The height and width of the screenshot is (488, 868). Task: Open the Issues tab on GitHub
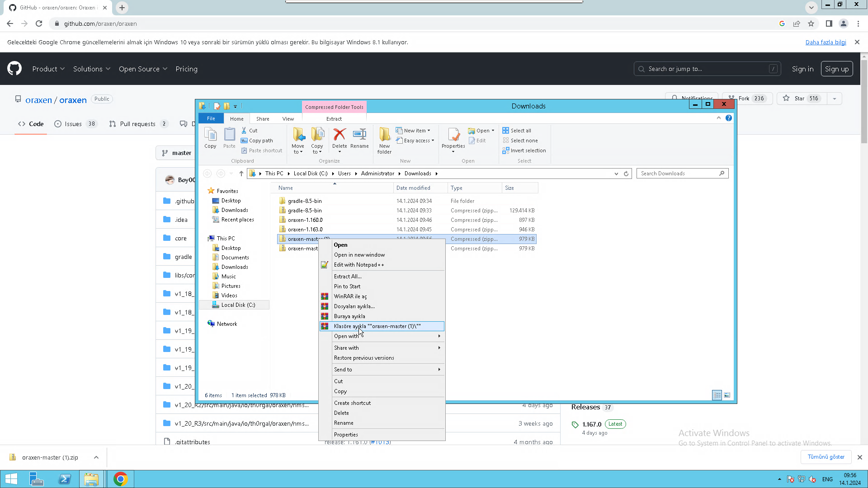tap(75, 124)
